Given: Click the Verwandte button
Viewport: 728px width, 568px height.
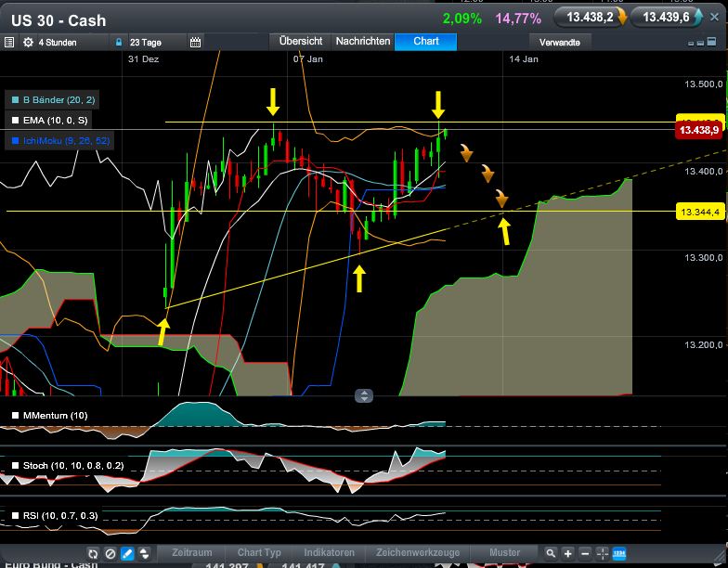Looking at the screenshot, I should point(559,43).
